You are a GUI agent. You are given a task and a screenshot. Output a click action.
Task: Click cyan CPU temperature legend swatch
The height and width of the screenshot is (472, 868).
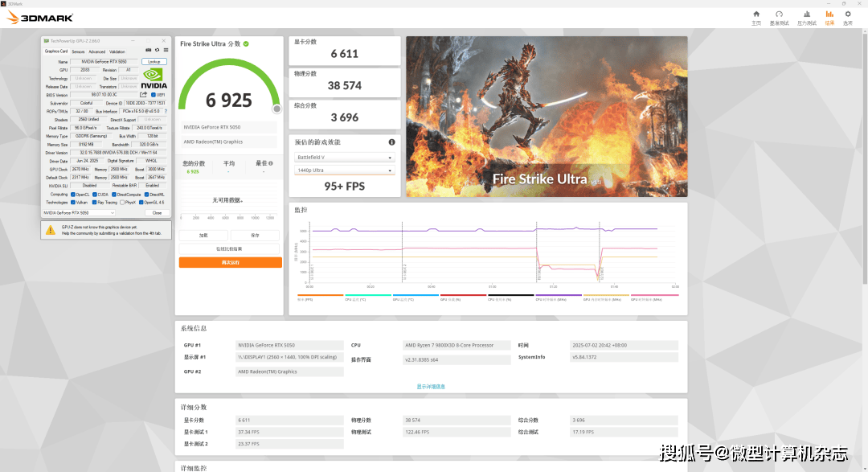pos(368,295)
